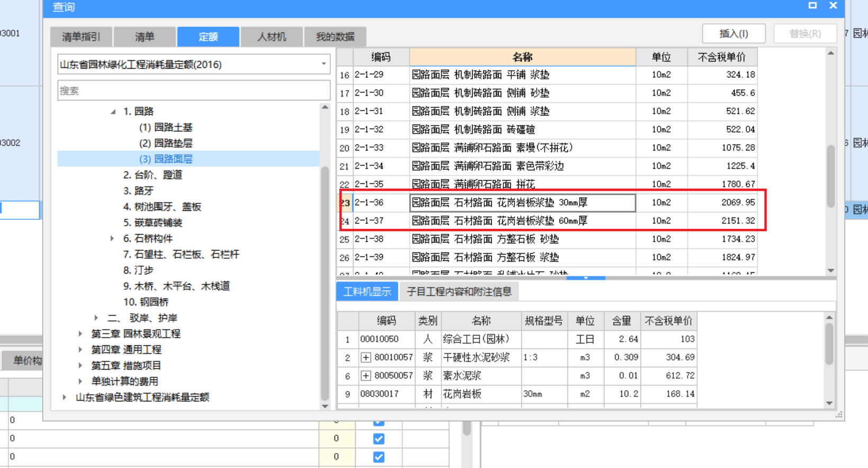This screenshot has width=868, height=468.
Task: Click the 编码 column header in quota table
Action: click(381, 57)
